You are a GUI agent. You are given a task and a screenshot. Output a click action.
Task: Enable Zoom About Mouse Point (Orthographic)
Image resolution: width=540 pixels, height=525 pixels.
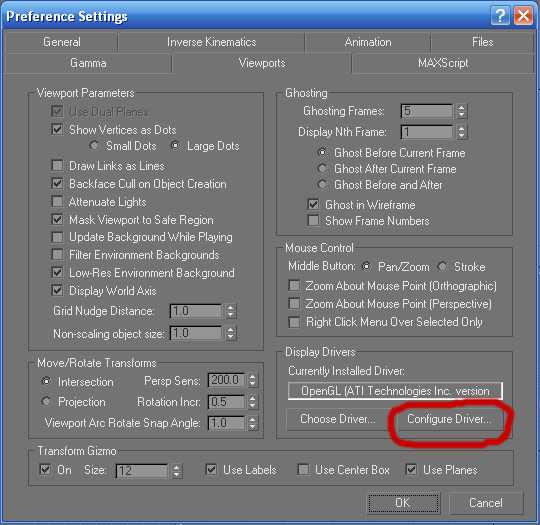[294, 286]
